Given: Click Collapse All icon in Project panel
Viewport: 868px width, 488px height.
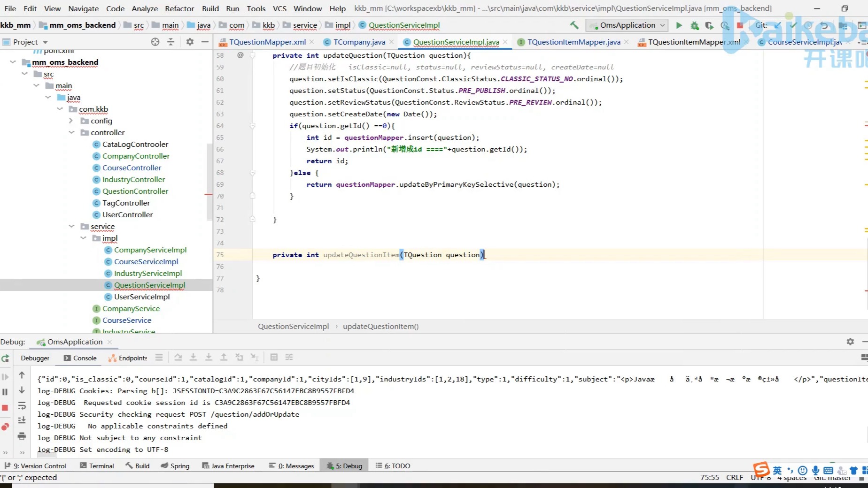Looking at the screenshot, I should [170, 42].
